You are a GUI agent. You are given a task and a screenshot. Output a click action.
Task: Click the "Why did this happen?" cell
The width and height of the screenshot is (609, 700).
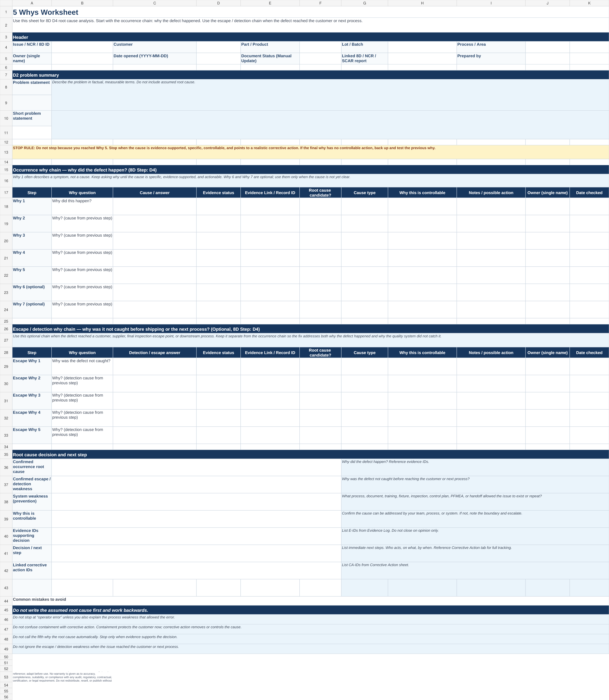coord(82,206)
